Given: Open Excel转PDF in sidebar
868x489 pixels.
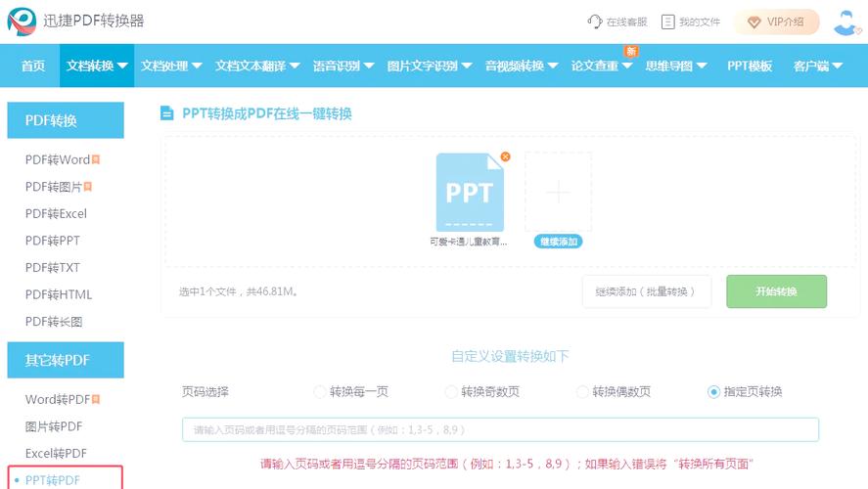Looking at the screenshot, I should click(56, 454).
